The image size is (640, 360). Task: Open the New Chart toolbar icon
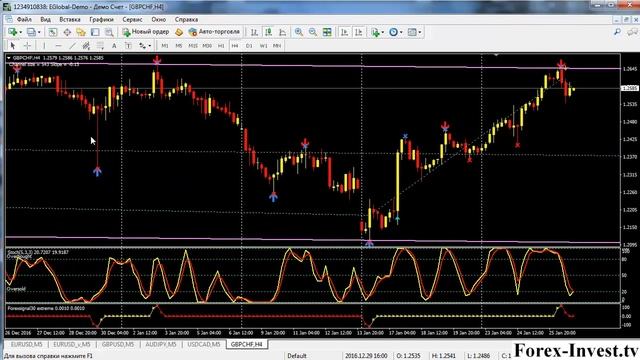(12, 32)
